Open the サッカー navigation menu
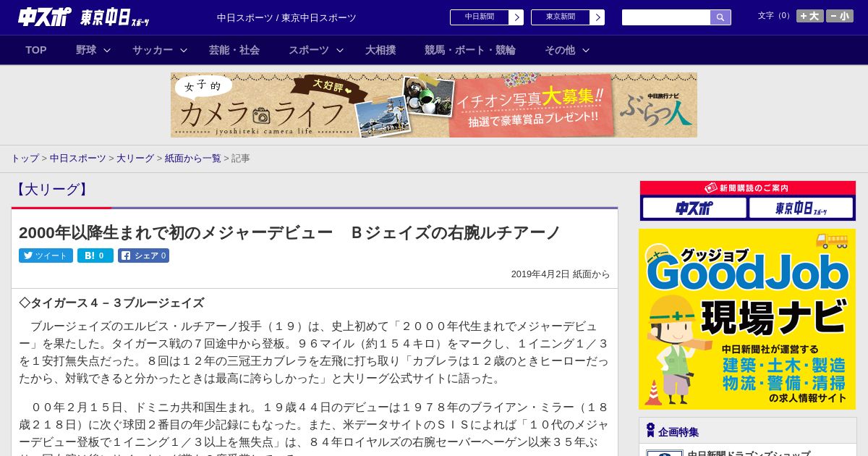 click(152, 50)
